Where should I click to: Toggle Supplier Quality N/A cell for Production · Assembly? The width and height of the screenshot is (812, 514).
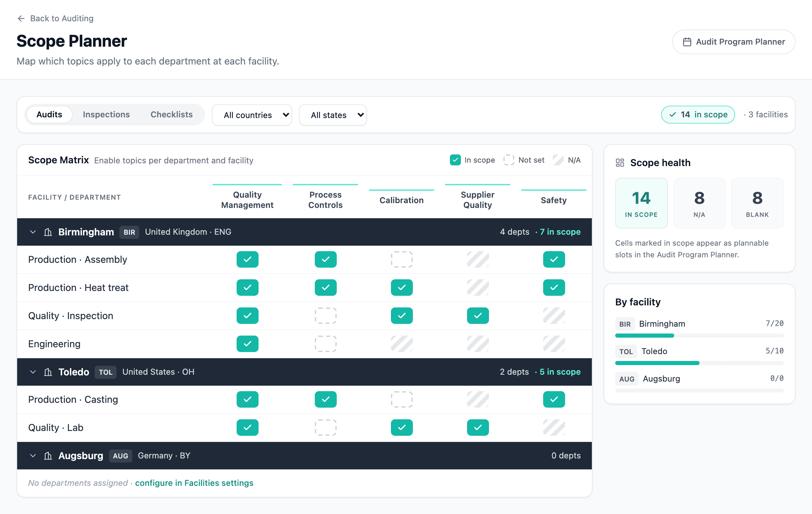478,259
